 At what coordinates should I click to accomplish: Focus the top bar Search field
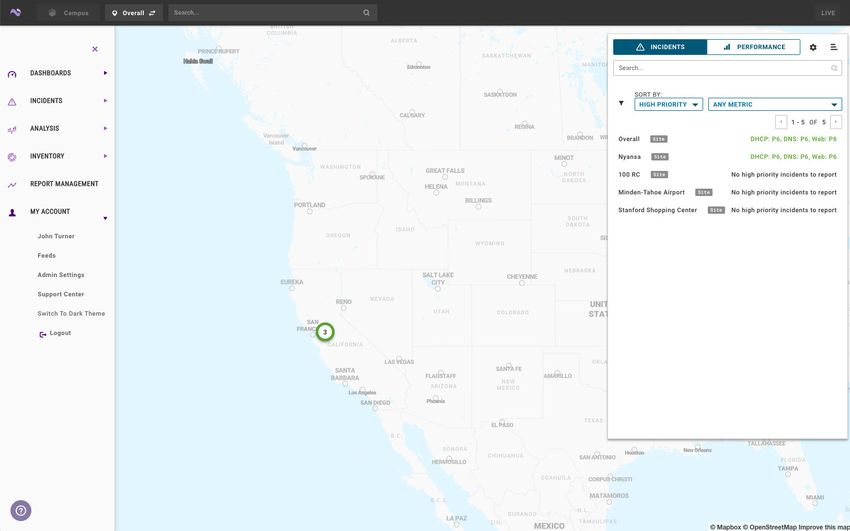273,12
